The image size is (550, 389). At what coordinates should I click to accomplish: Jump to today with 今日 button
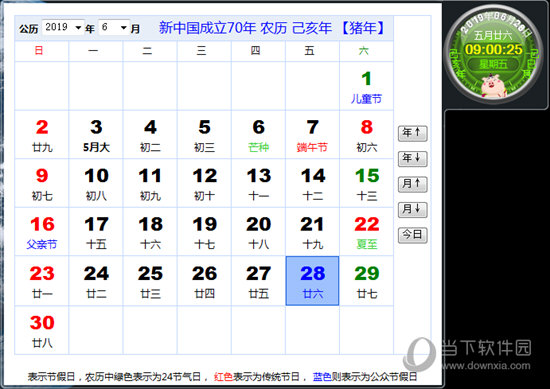tap(412, 235)
